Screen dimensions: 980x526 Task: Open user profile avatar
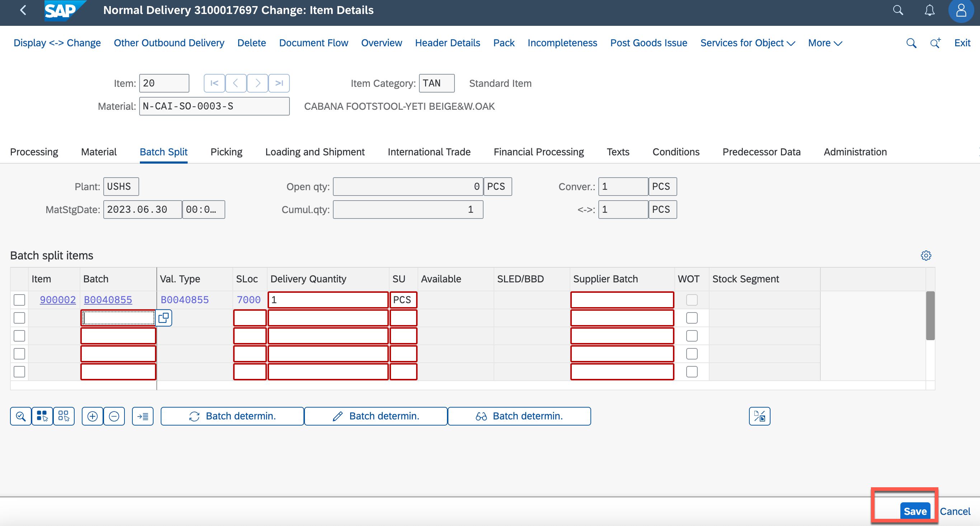tap(961, 10)
